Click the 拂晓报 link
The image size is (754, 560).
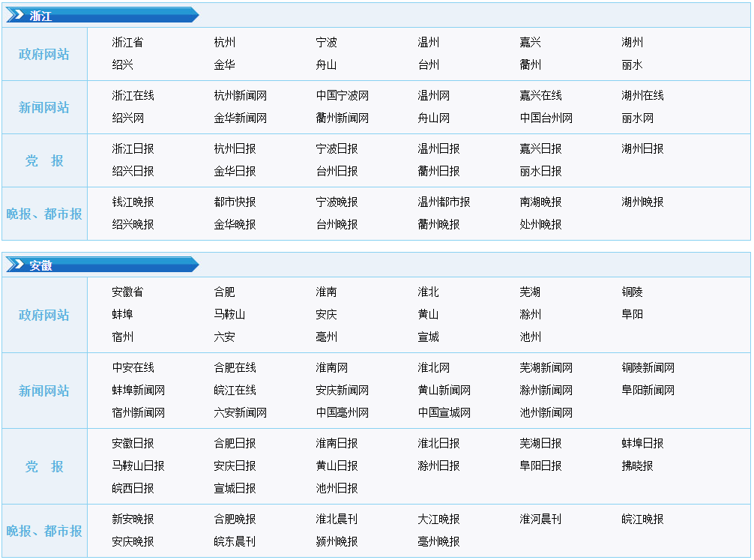point(637,466)
